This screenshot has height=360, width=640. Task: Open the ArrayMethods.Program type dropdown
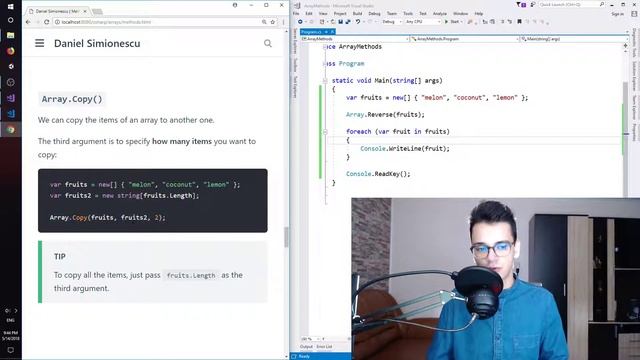coord(464,39)
